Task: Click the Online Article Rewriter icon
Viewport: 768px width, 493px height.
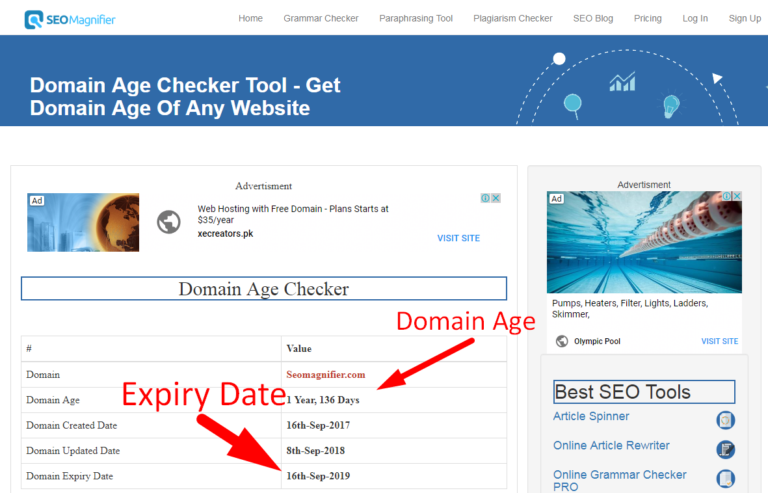Action: (x=726, y=449)
